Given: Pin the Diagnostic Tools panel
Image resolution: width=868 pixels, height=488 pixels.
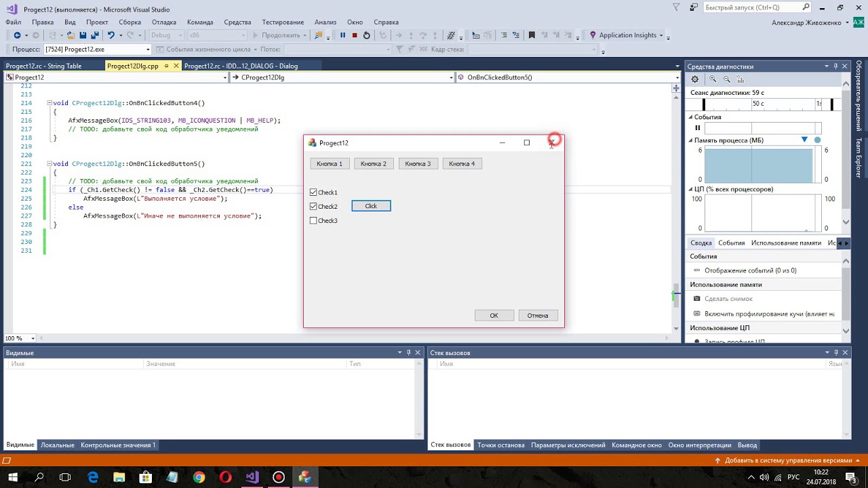Looking at the screenshot, I should coord(836,66).
